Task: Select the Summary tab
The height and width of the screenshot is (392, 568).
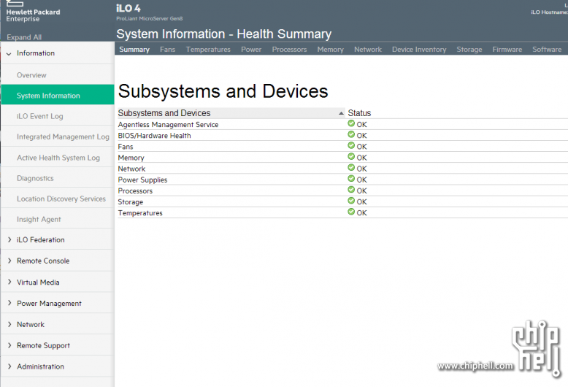Action: (134, 50)
